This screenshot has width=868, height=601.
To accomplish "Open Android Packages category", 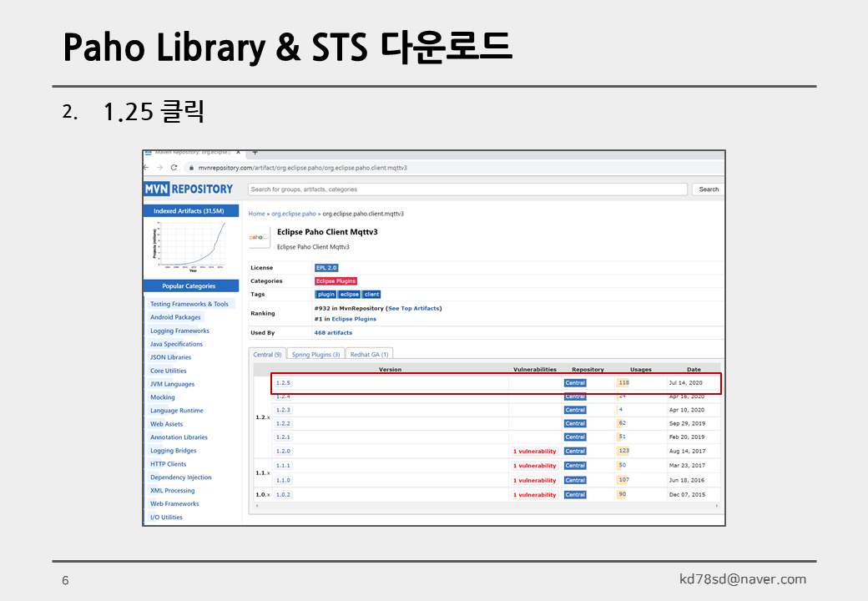I will tap(175, 317).
